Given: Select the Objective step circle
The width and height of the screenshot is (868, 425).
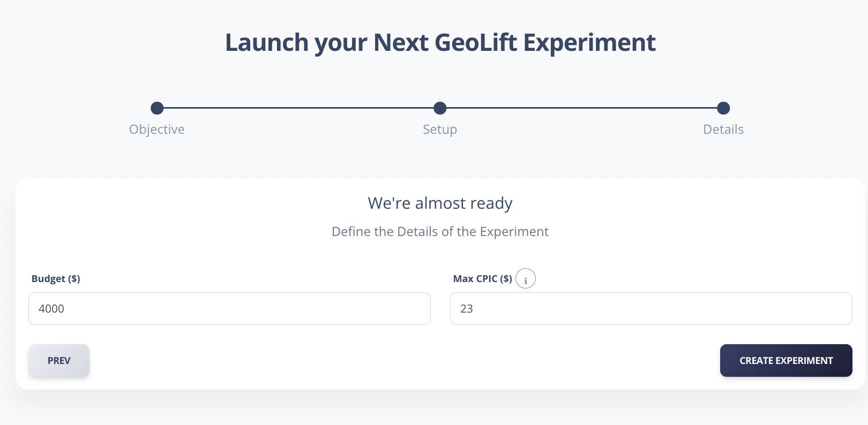Looking at the screenshot, I should tap(157, 108).
